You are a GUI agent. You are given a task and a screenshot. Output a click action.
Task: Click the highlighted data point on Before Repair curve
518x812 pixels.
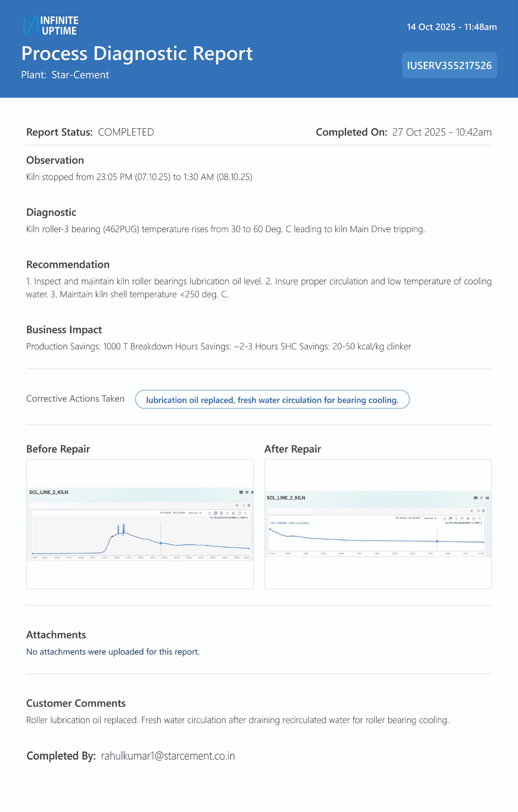click(161, 543)
